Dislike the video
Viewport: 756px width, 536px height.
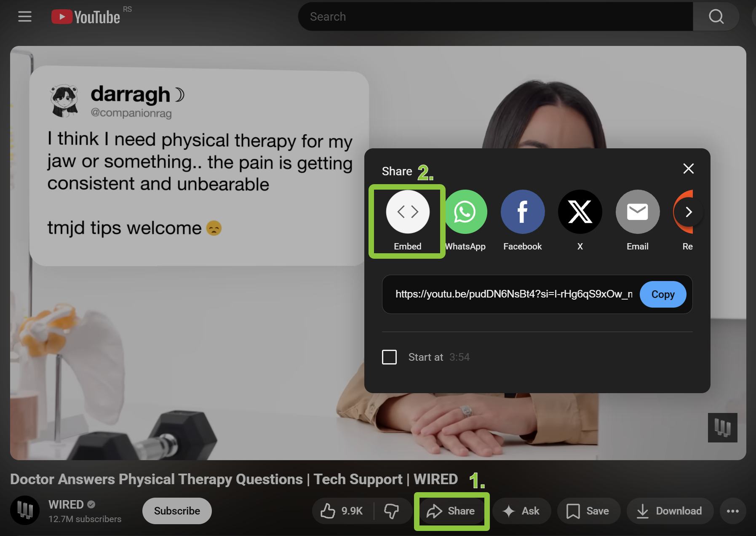click(392, 511)
